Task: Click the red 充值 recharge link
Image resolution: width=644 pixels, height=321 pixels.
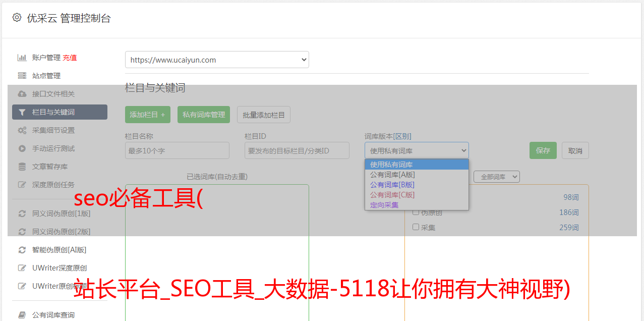Action: tap(70, 58)
